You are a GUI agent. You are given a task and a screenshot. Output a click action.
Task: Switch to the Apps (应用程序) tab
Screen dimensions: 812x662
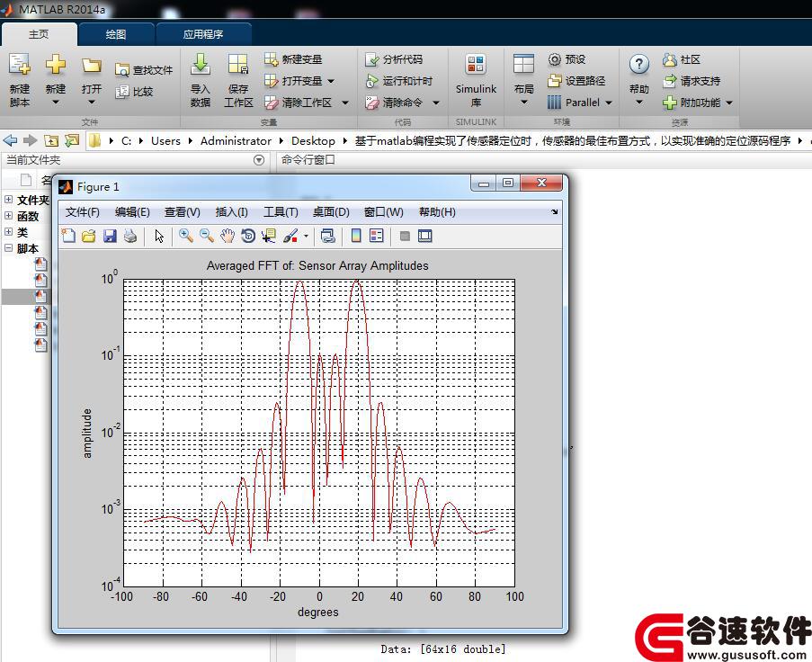click(203, 34)
